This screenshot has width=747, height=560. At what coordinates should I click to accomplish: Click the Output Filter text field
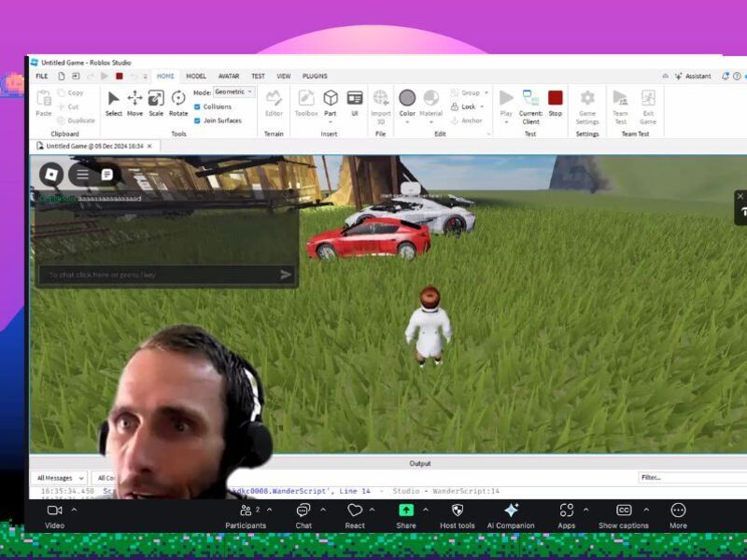click(x=691, y=477)
